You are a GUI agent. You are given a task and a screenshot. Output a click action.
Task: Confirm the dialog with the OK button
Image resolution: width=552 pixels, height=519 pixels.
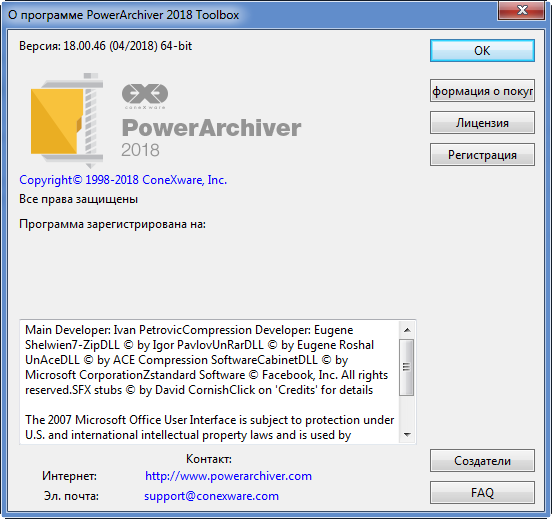[x=482, y=51]
